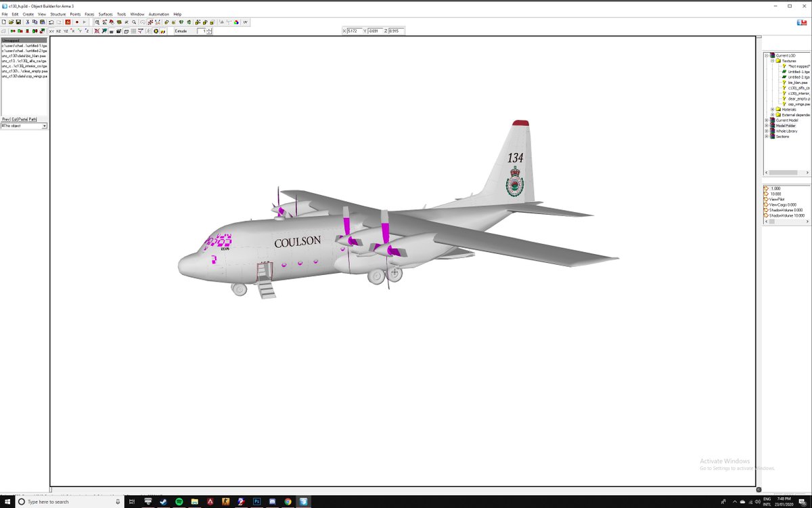
Task: Select the untitled-1.tga texture in left list
Action: point(24,45)
